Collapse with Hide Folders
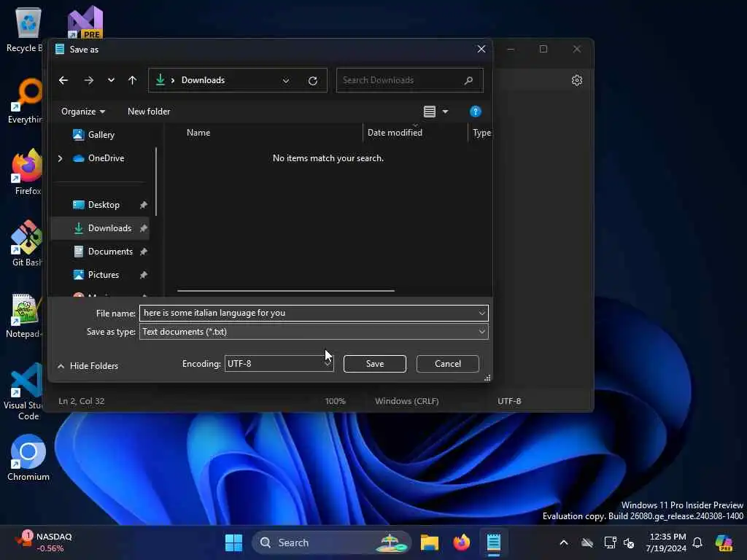 88,366
